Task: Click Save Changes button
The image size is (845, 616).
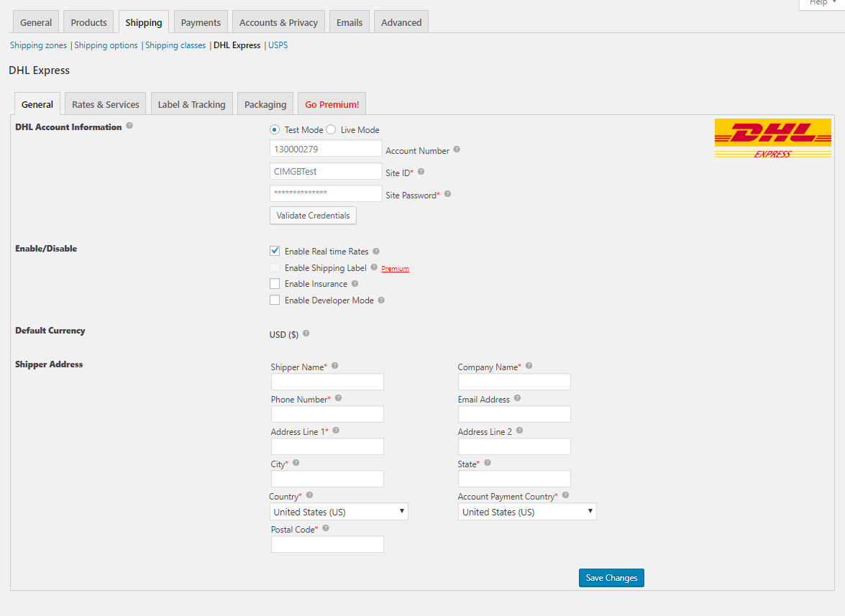Action: [612, 578]
